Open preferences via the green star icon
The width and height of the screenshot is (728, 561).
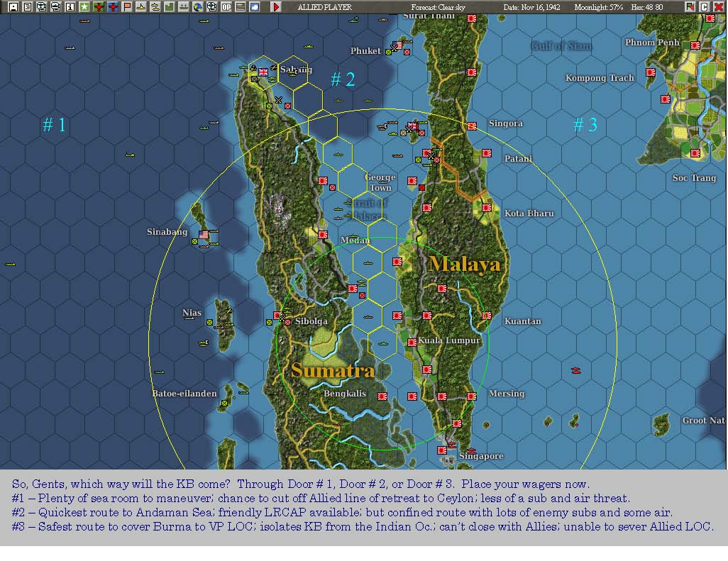tap(84, 6)
